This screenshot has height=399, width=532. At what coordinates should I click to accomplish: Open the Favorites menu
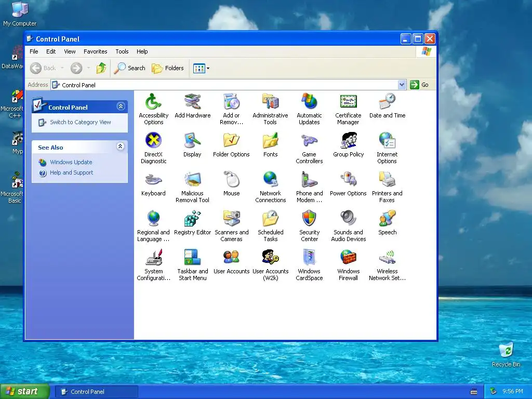coord(96,51)
